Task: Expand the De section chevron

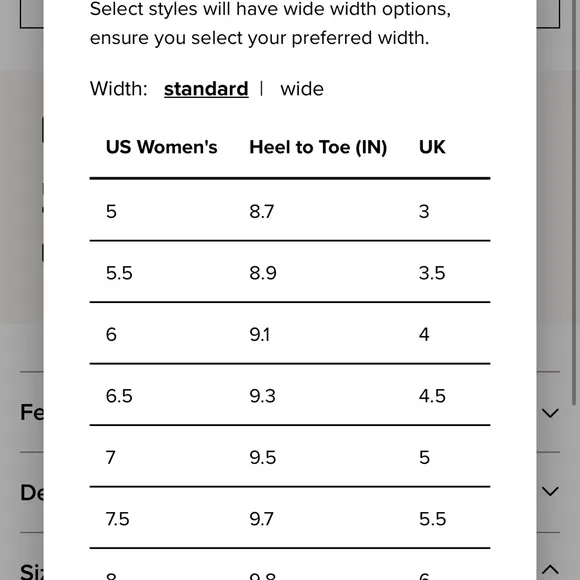Action: click(550, 492)
